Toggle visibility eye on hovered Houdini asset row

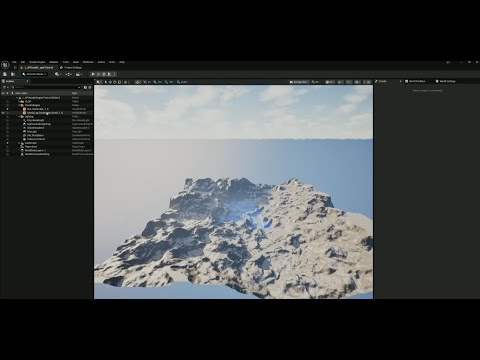coord(3,113)
